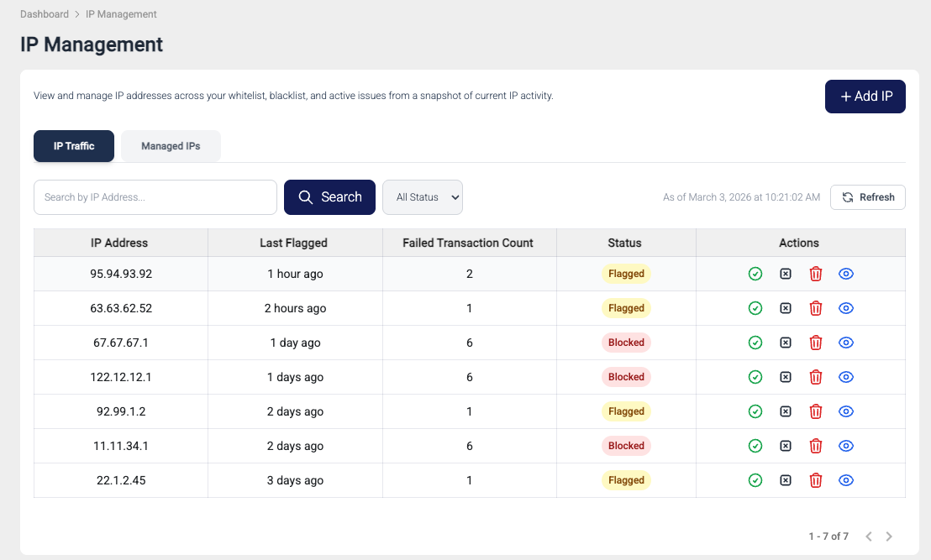
Task: Click the 'As of March 3, 2026' timestamp
Action: tap(741, 197)
